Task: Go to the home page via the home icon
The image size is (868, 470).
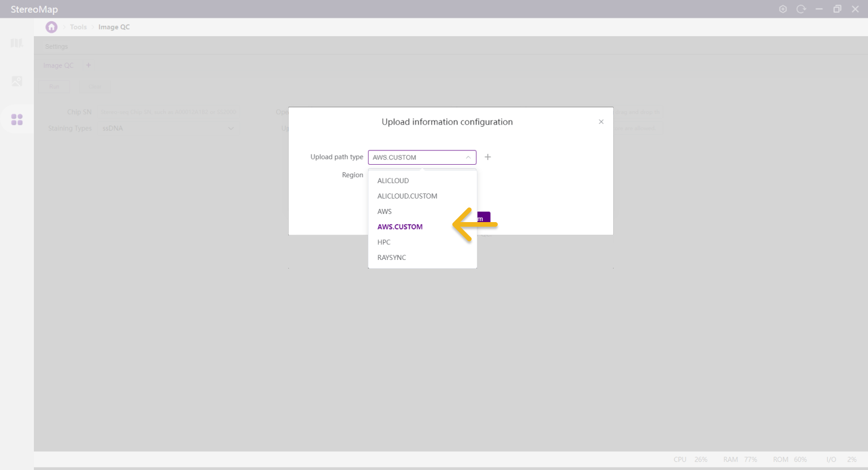Action: [52, 27]
